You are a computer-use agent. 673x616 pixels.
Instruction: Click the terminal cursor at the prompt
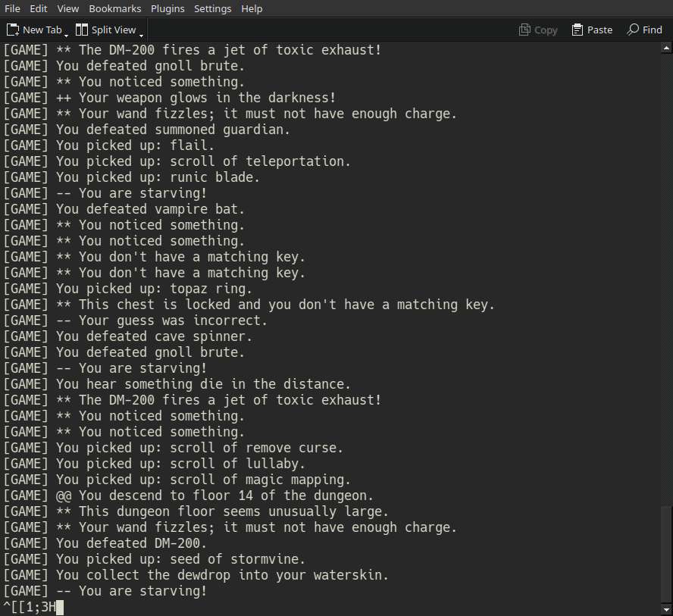tap(60, 608)
